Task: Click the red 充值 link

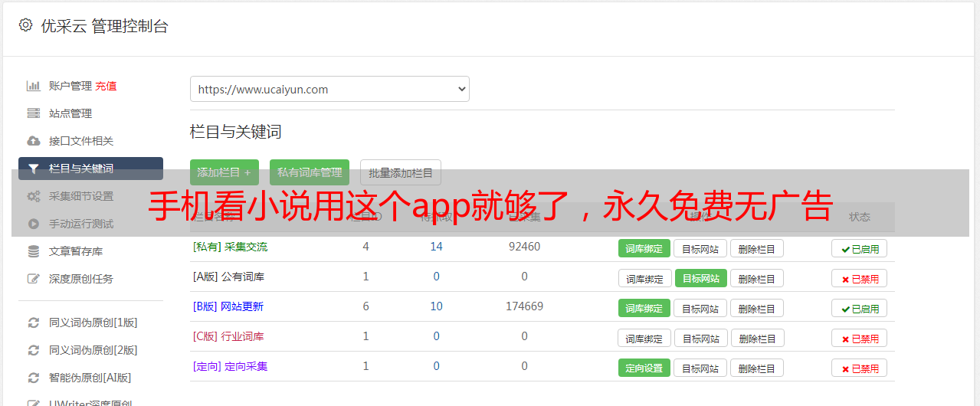Action: (106, 86)
